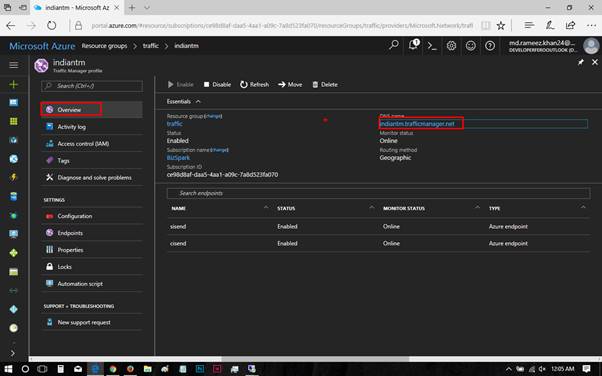Viewport: 602px width, 376px height.
Task: Open Endpoints under Settings
Action: 92,233
